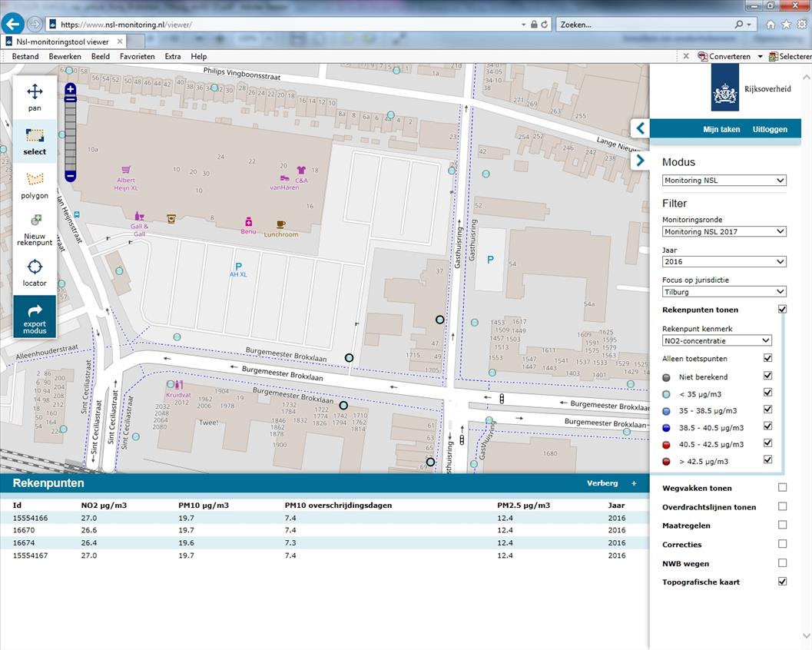This screenshot has height=650, width=812.
Task: Toggle Rekenpunten tonen checkbox
Action: point(782,309)
